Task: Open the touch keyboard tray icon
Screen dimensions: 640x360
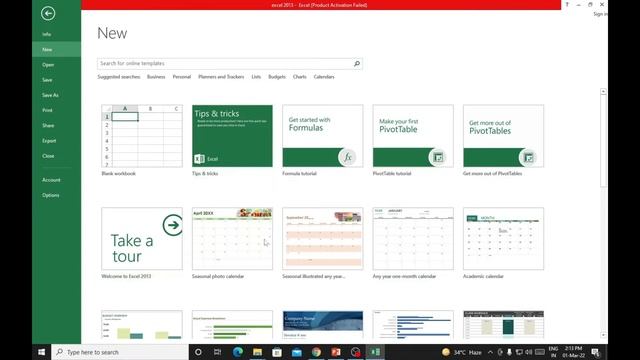Action: (540, 352)
